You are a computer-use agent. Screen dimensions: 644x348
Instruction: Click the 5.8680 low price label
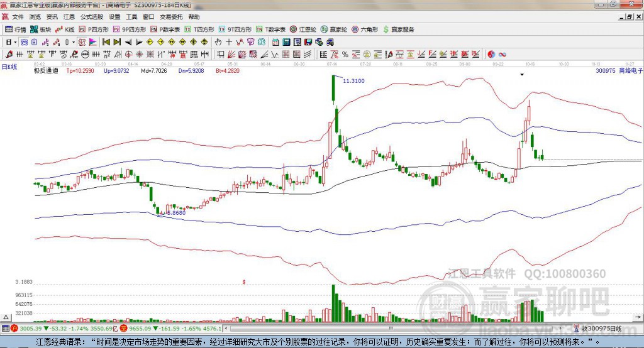click(175, 213)
